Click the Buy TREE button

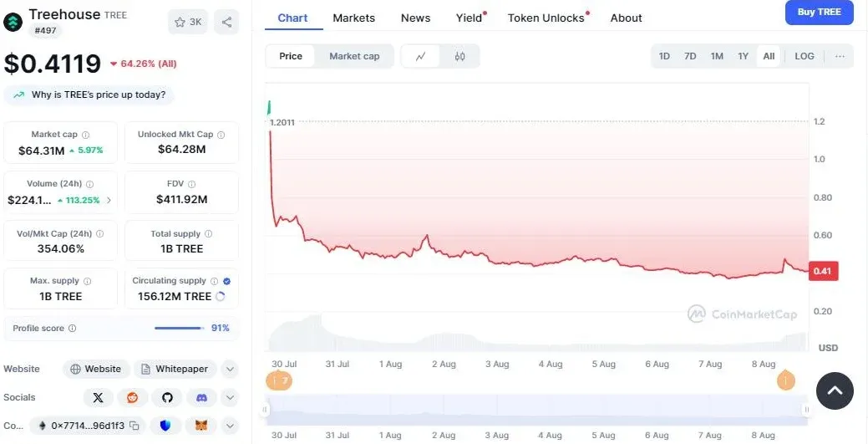pos(820,13)
